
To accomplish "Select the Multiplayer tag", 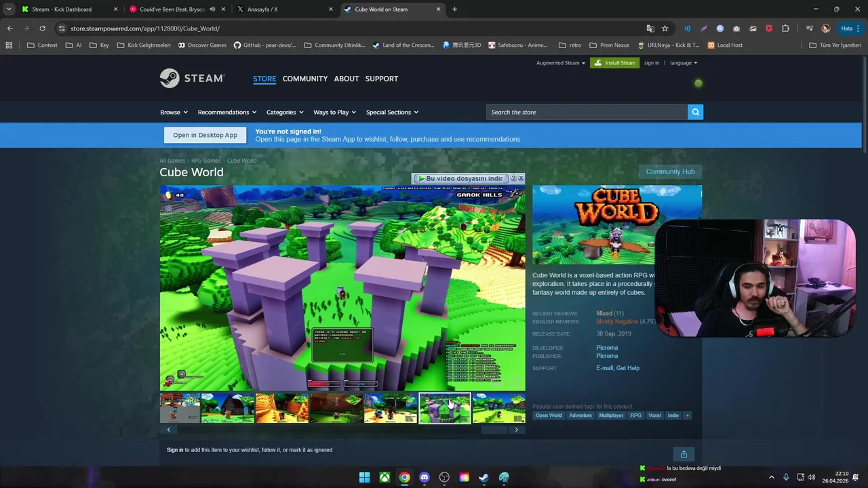I will (x=611, y=415).
